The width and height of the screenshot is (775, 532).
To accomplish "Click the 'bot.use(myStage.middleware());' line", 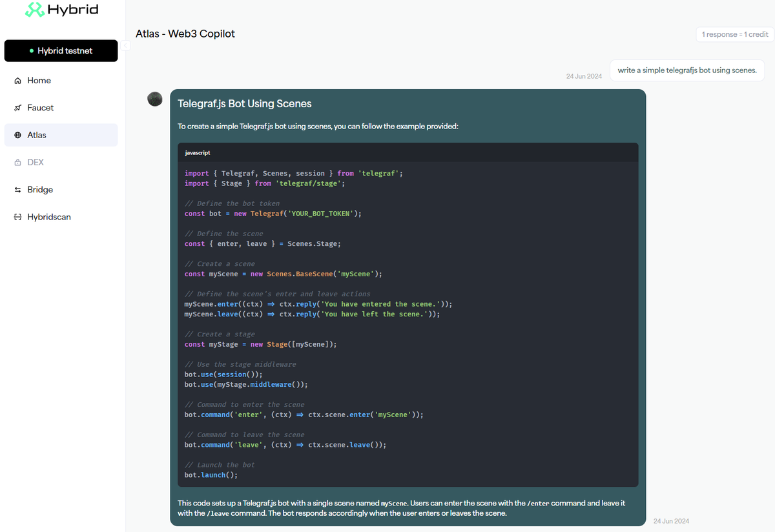I will [x=246, y=385].
